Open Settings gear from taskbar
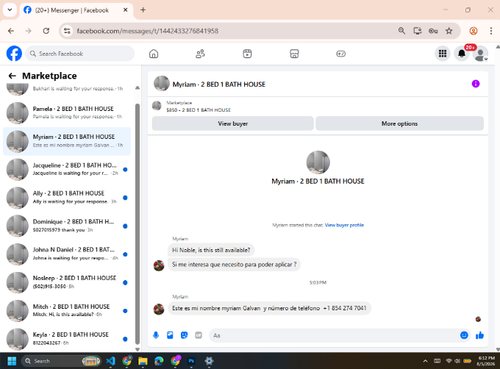 click(x=209, y=361)
